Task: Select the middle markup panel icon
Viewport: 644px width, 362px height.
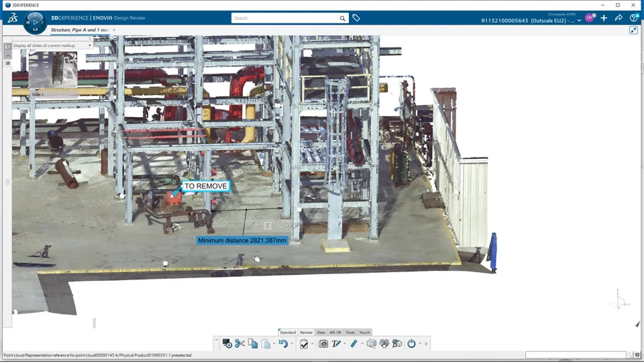Action: click(x=8, y=55)
